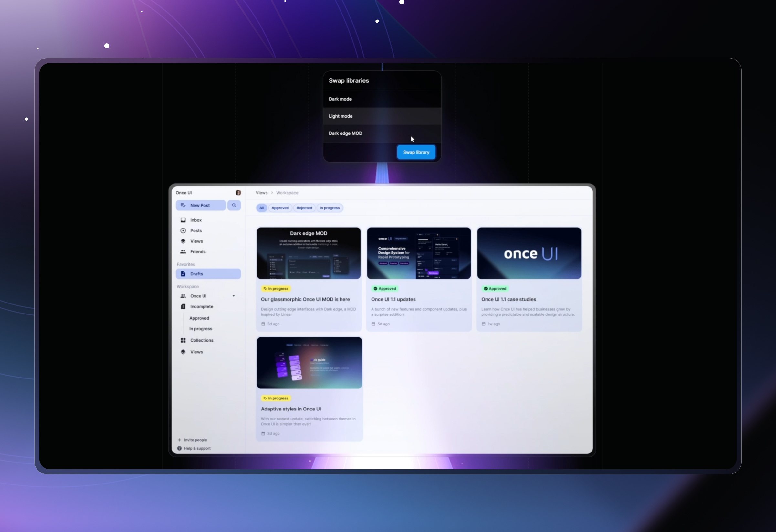This screenshot has height=532, width=776.
Task: Open Collections using its grid icon
Action: click(x=183, y=340)
